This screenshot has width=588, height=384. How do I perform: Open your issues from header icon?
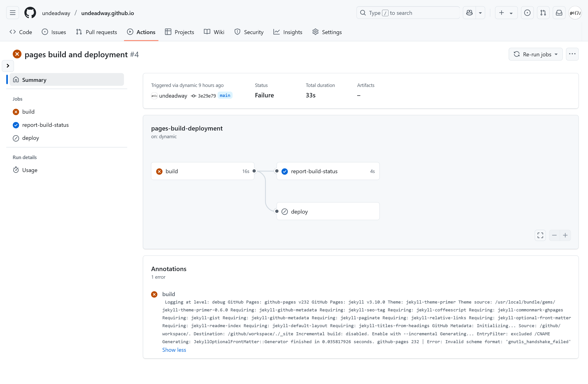(527, 13)
